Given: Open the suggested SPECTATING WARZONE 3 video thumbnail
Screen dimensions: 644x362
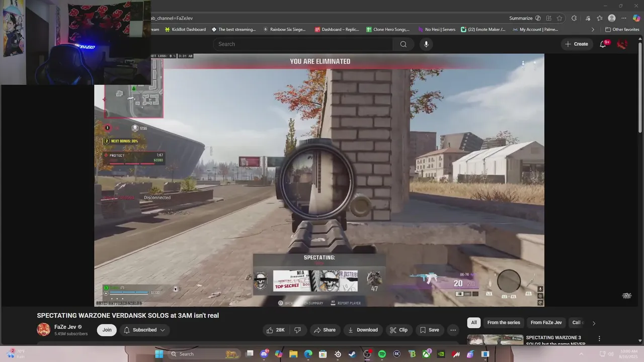Looking at the screenshot, I should 495,340.
